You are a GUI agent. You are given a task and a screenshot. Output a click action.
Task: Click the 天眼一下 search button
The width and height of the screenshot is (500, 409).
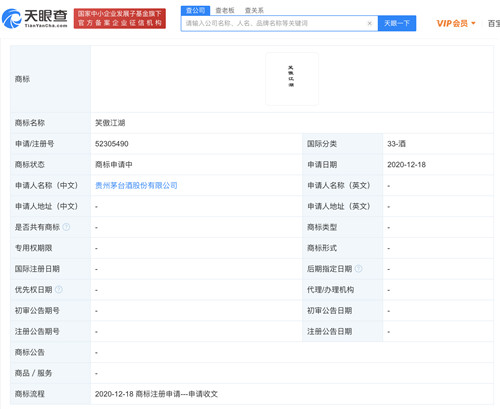[x=397, y=23]
